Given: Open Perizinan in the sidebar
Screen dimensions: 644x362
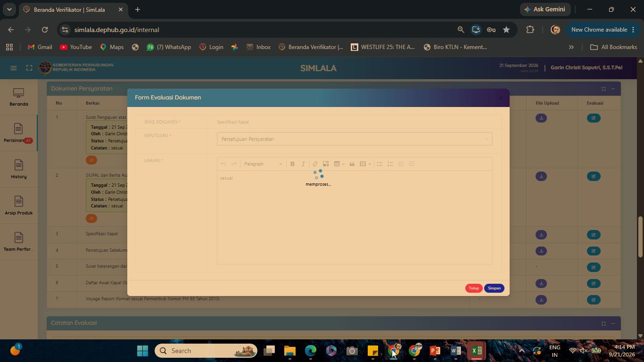Looking at the screenshot, I should click(18, 133).
